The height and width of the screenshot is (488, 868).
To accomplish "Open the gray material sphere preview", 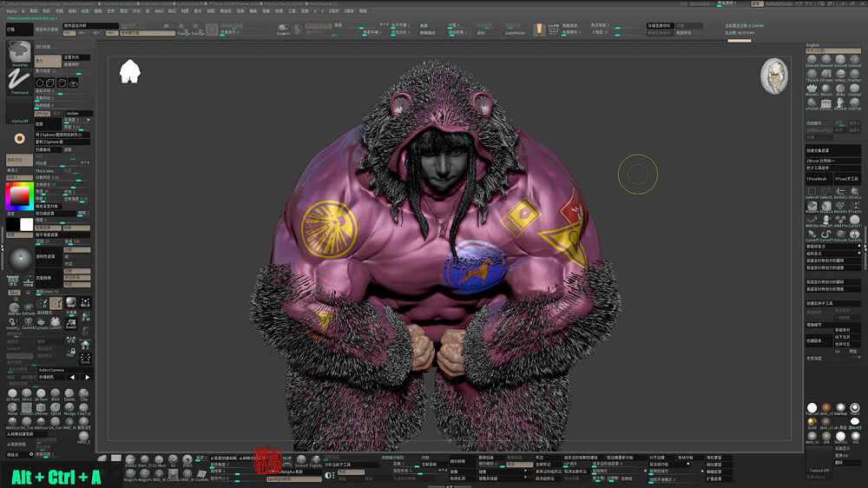I will coord(21,259).
